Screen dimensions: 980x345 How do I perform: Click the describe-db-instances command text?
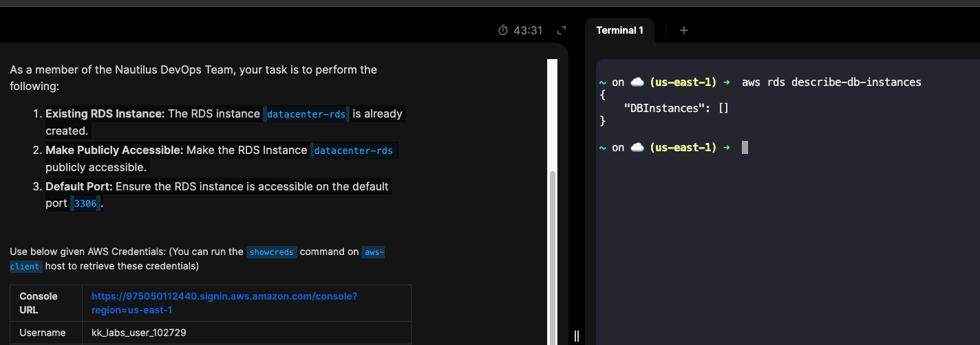click(x=831, y=82)
